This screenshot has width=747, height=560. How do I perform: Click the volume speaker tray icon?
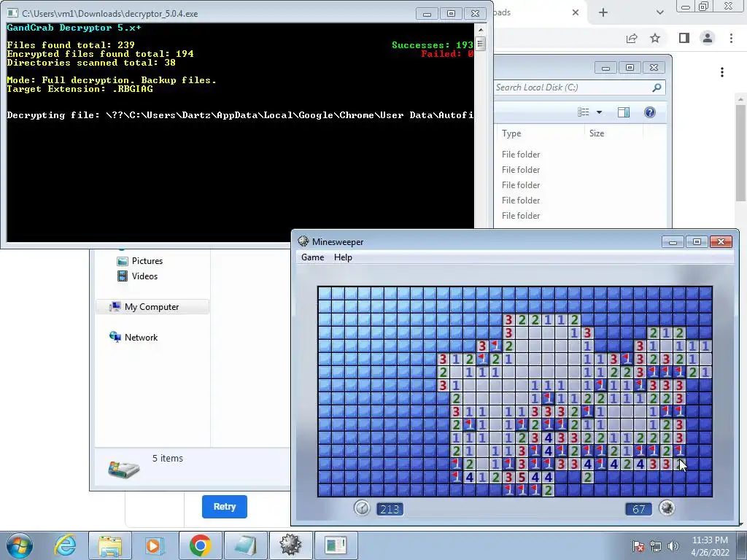pos(673,545)
